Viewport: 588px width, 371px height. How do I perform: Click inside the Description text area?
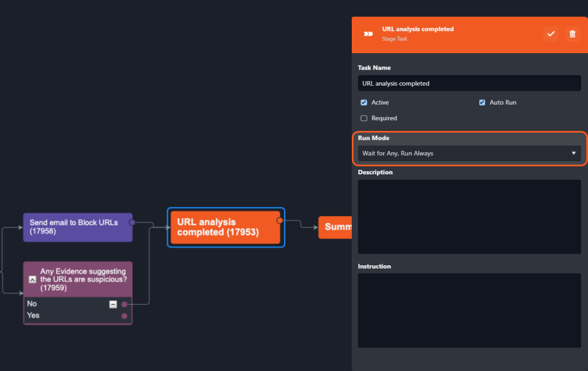tap(469, 217)
